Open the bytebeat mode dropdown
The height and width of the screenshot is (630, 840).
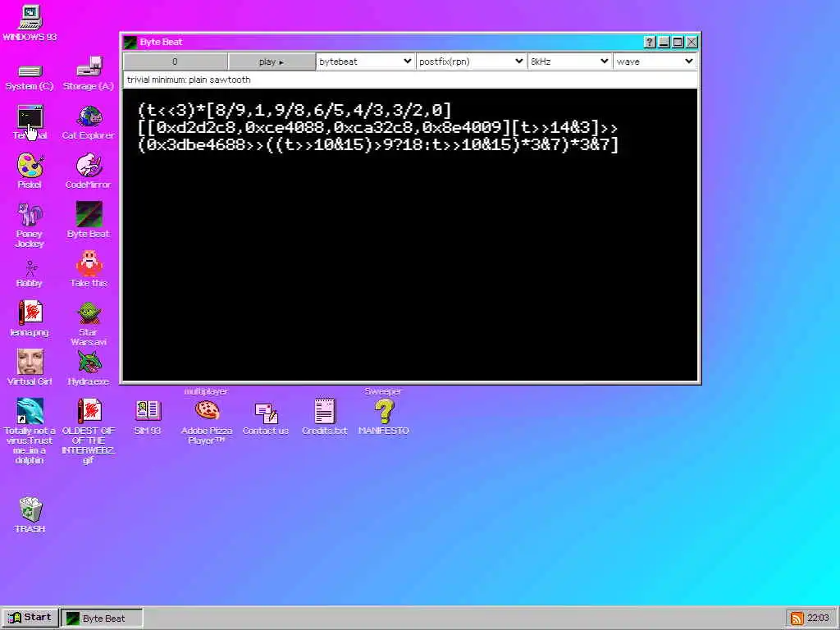365,62
